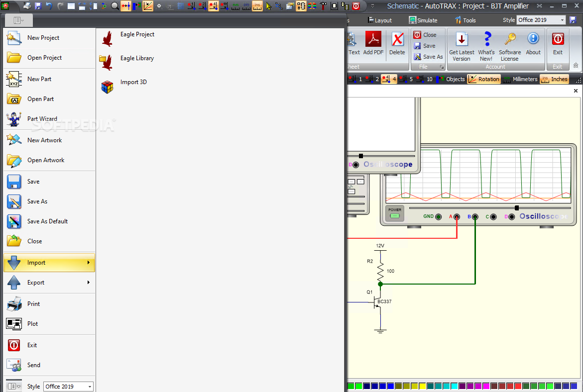Click the Redo arrow in quick access toolbar
The width and height of the screenshot is (583, 392).
(x=60, y=5)
